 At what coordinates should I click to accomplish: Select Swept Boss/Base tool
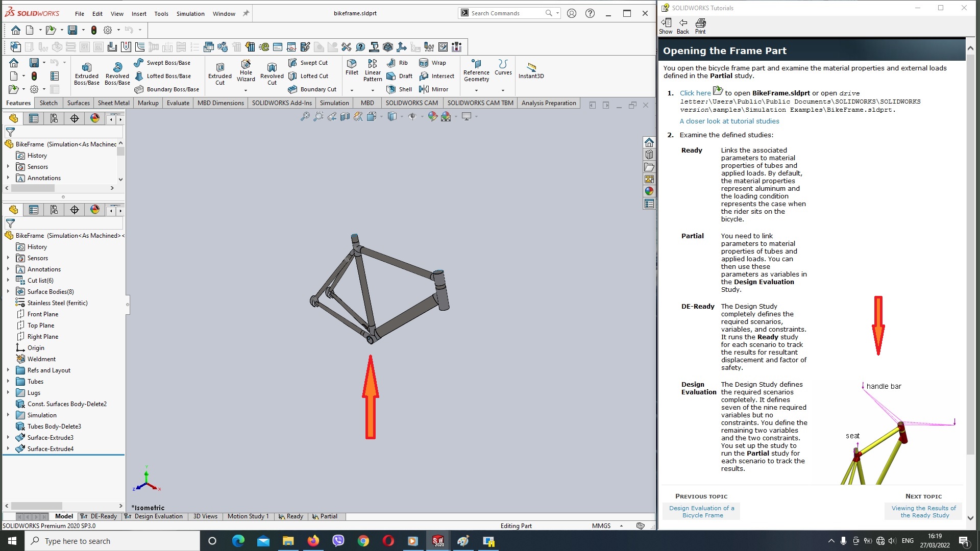click(162, 63)
